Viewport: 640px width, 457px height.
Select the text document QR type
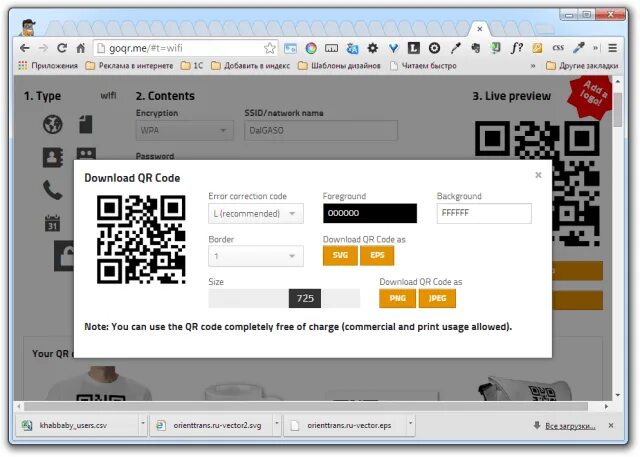coord(86,124)
